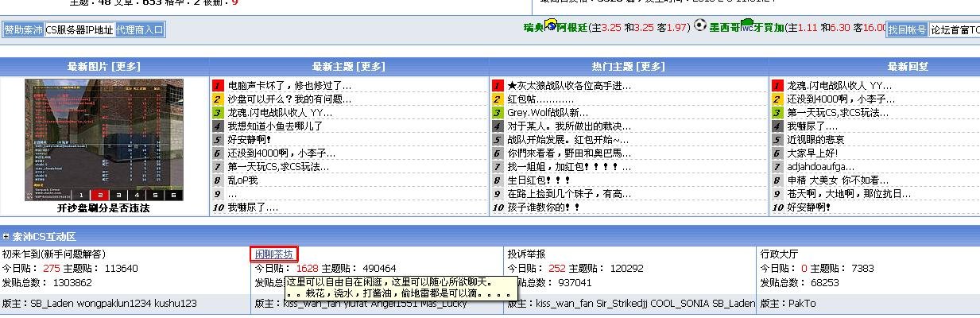Open the 代理商入口 button
980x318 pixels.
(x=140, y=29)
